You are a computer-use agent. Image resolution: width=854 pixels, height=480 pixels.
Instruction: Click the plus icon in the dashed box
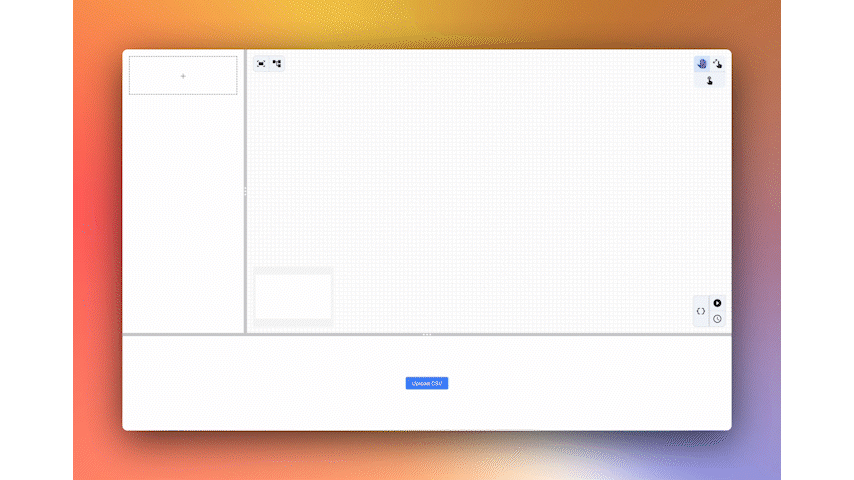tap(183, 76)
